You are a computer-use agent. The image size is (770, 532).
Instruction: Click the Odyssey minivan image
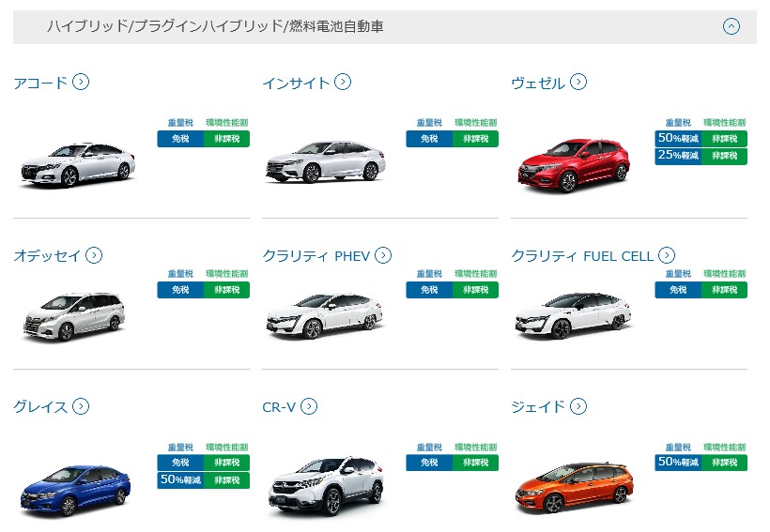(74, 316)
